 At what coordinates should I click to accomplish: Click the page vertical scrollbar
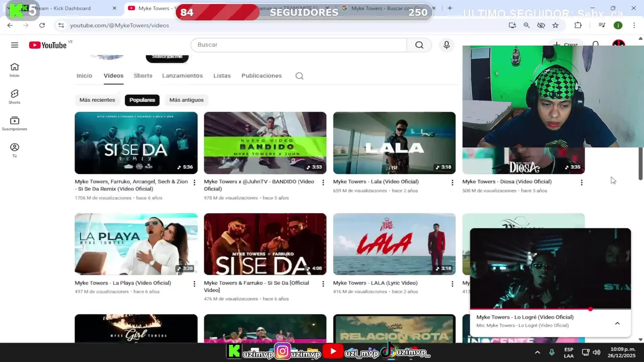640,163
